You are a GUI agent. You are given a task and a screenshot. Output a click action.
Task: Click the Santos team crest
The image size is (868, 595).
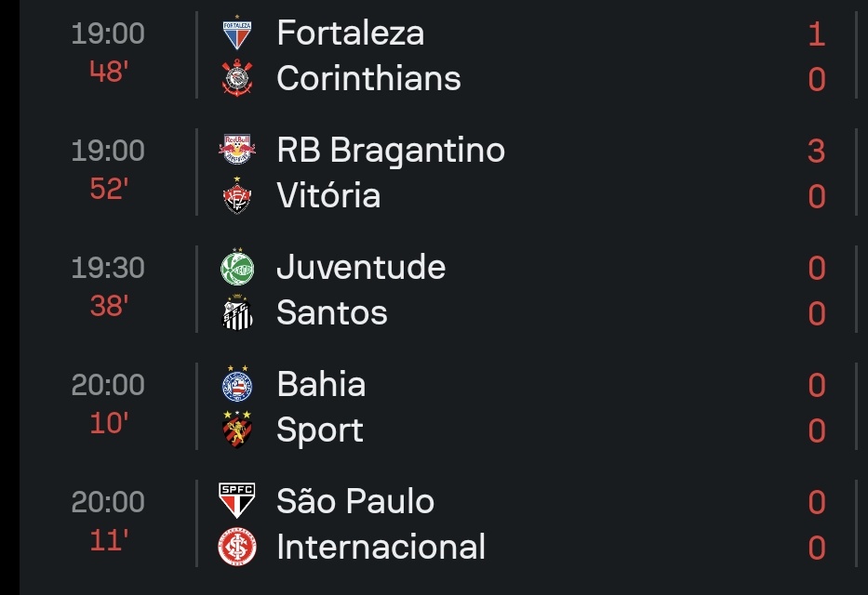click(236, 313)
